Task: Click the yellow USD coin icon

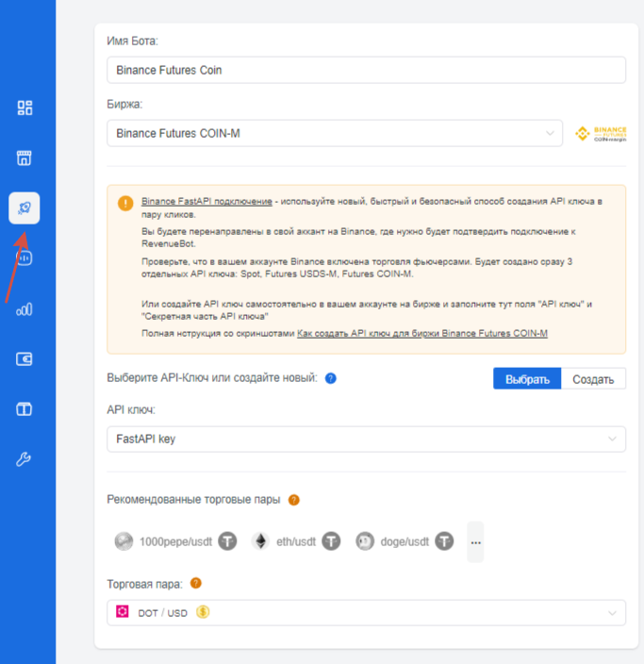Action: point(203,612)
